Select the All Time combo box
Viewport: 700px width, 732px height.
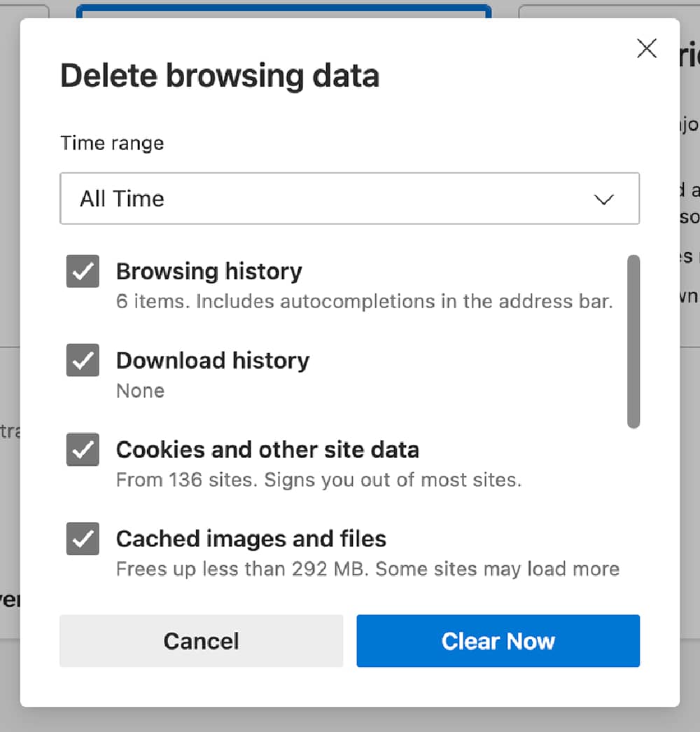[350, 199]
